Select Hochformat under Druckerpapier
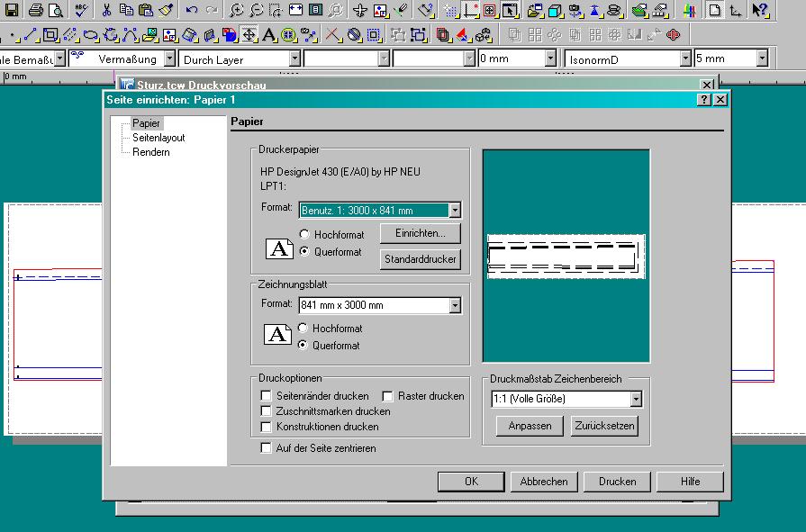Screen dimensions: 806x532 pos(304,234)
